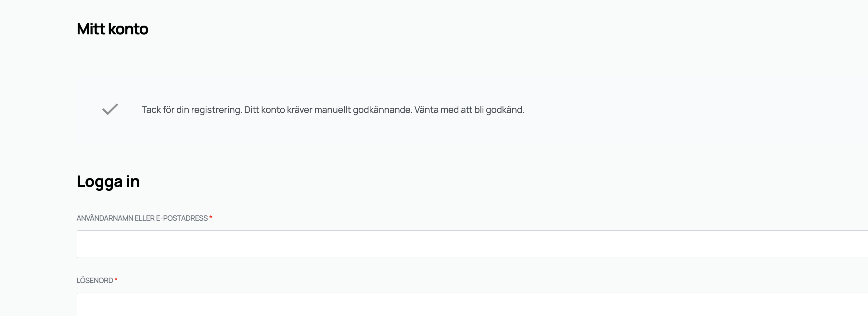
Task: Click the word 'Logga' in the login heading
Action: pos(99,182)
